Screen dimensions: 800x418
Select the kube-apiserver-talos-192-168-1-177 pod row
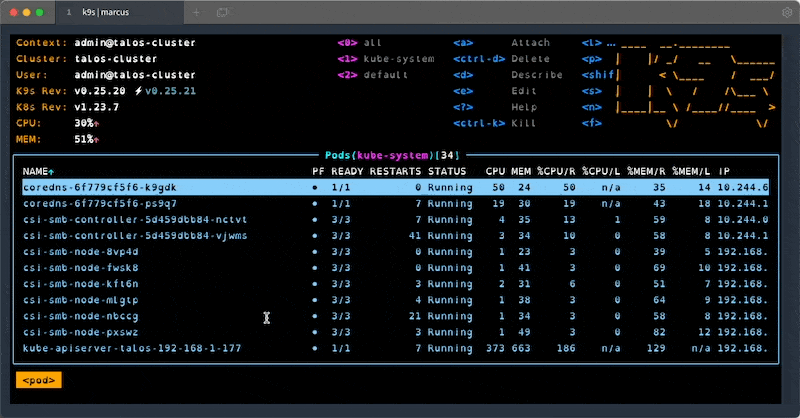[395, 349]
